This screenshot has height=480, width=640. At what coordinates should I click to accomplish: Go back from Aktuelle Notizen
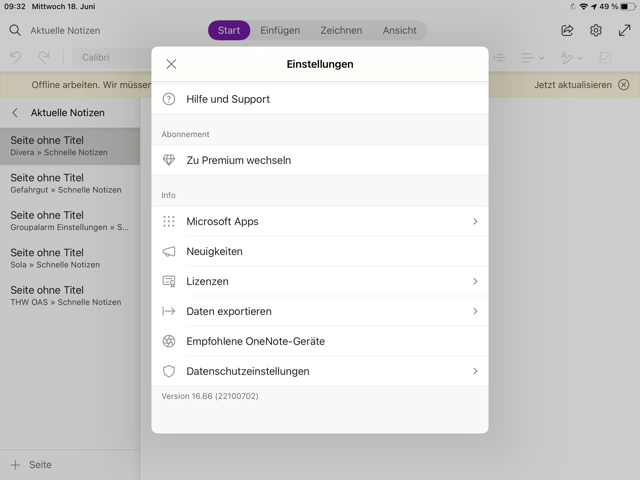tap(15, 113)
